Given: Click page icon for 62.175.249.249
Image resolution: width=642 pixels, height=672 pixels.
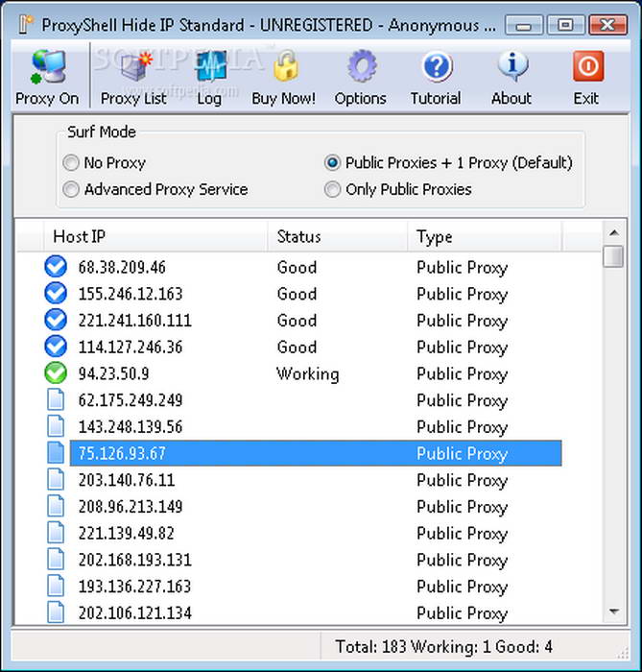Looking at the screenshot, I should point(56,399).
